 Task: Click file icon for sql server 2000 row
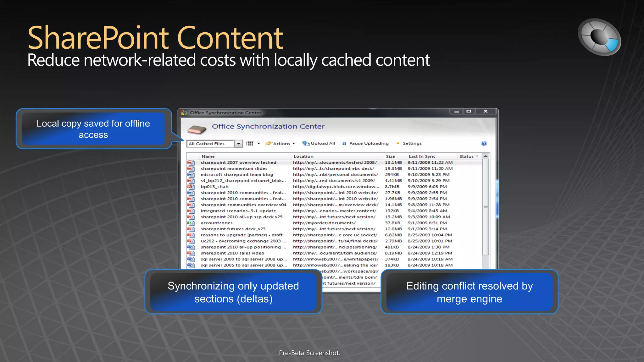pos(191,259)
